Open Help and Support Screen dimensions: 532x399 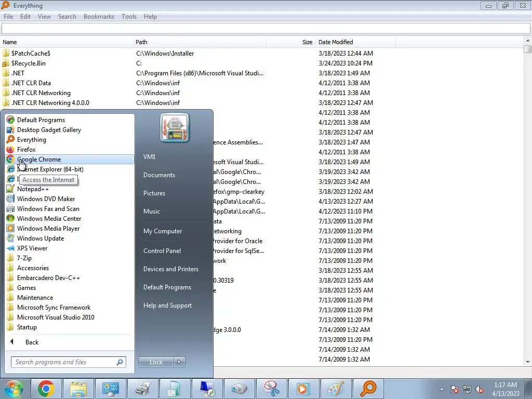point(167,305)
